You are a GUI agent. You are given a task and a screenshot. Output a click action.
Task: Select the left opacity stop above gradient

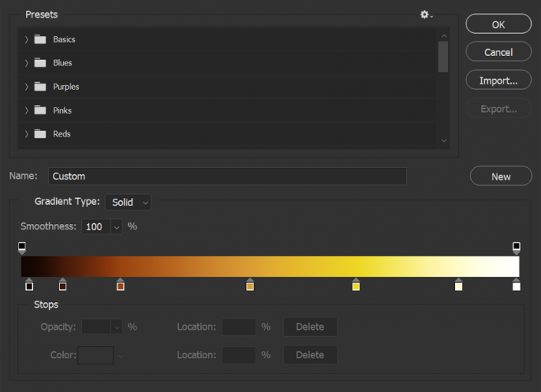pyautogui.click(x=22, y=247)
